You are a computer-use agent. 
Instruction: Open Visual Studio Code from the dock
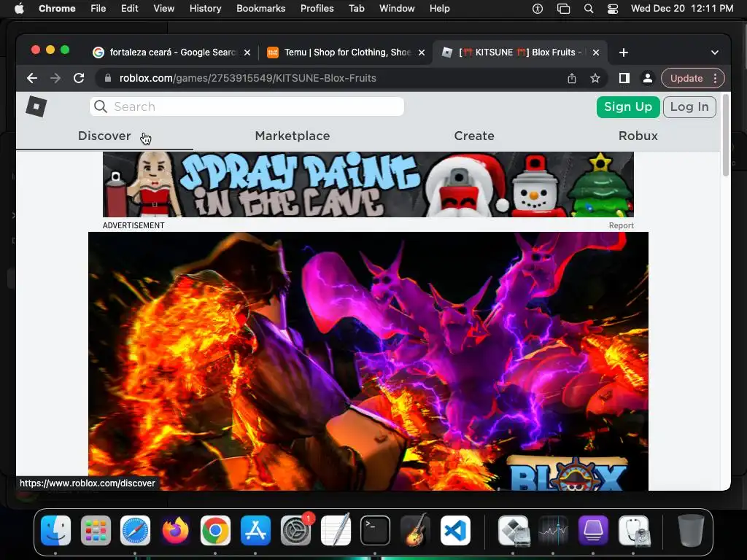455,531
